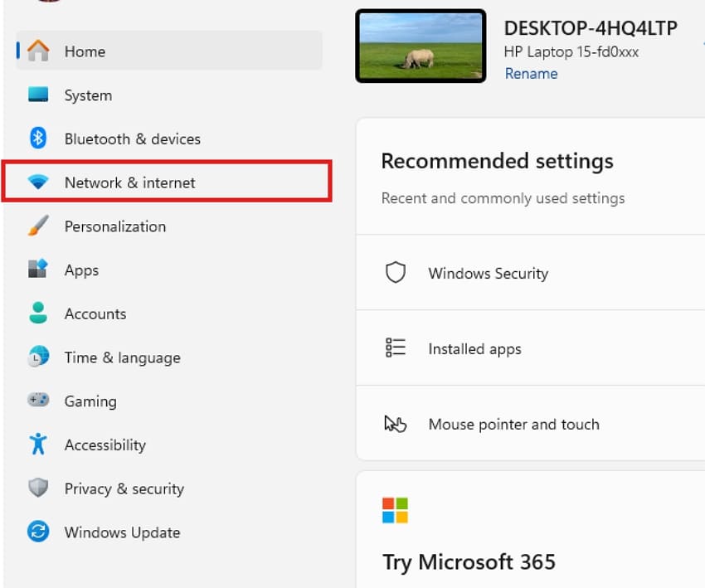Image resolution: width=705 pixels, height=588 pixels.
Task: Click 'Recent and commonly used settings' text
Action: tap(503, 198)
